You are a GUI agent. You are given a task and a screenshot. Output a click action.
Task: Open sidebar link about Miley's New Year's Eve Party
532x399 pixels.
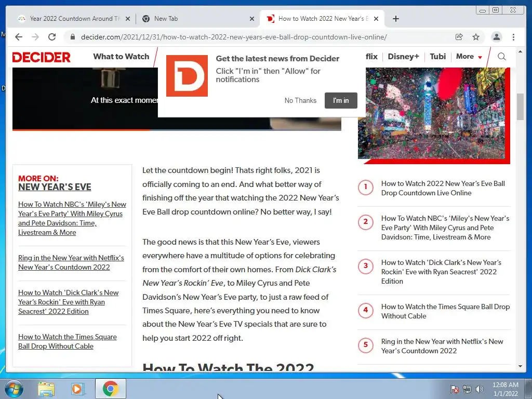pos(72,218)
